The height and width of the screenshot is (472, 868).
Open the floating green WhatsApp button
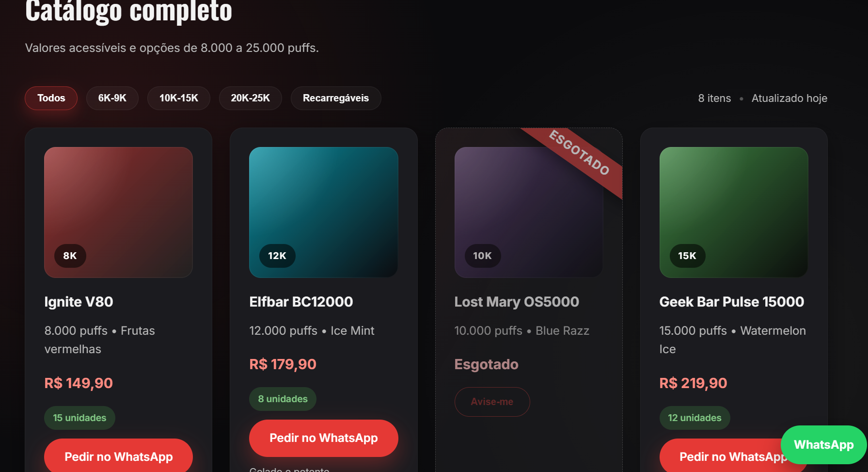point(823,444)
